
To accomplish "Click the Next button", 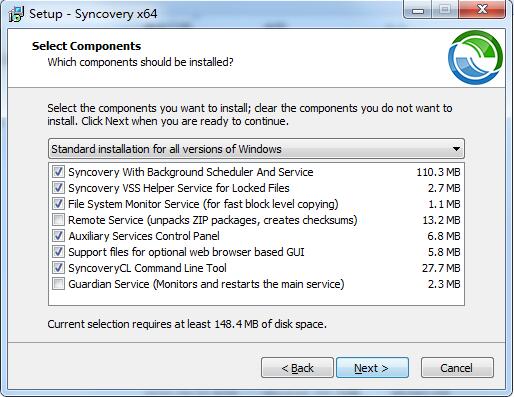I will point(372,368).
